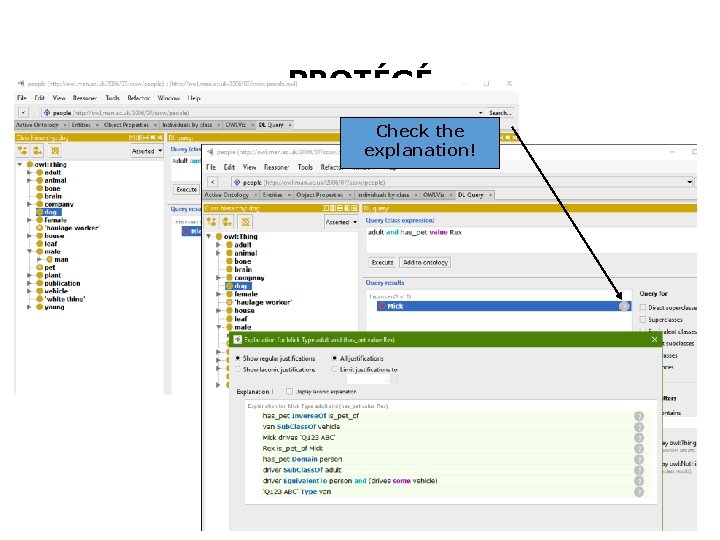Select house class in front tree

244,310
